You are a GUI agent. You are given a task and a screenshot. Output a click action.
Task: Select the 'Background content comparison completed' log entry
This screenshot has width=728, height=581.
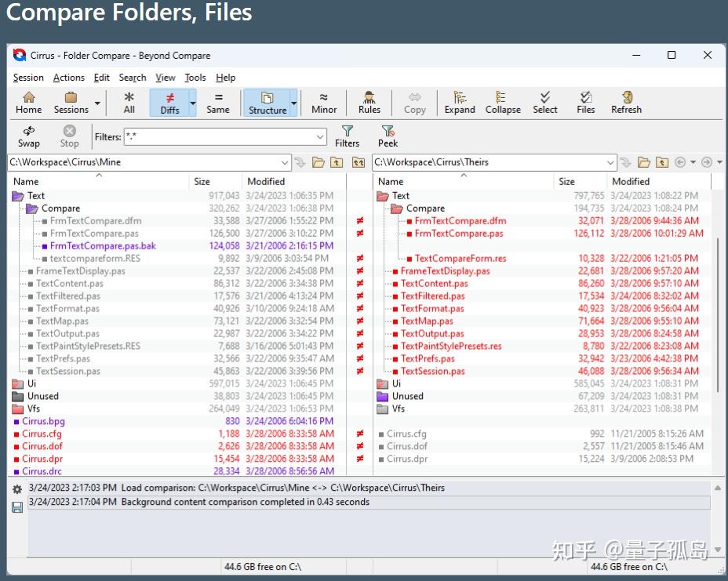tap(369, 502)
